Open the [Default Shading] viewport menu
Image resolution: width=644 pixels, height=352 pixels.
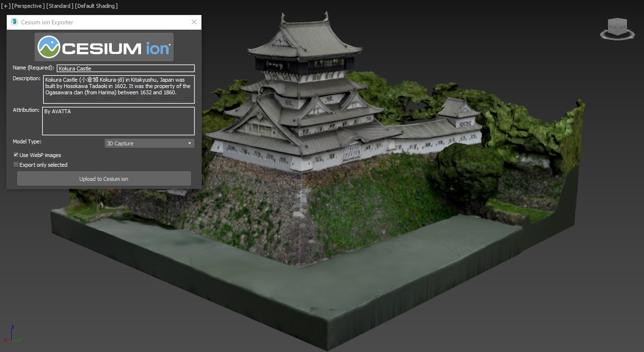point(97,6)
